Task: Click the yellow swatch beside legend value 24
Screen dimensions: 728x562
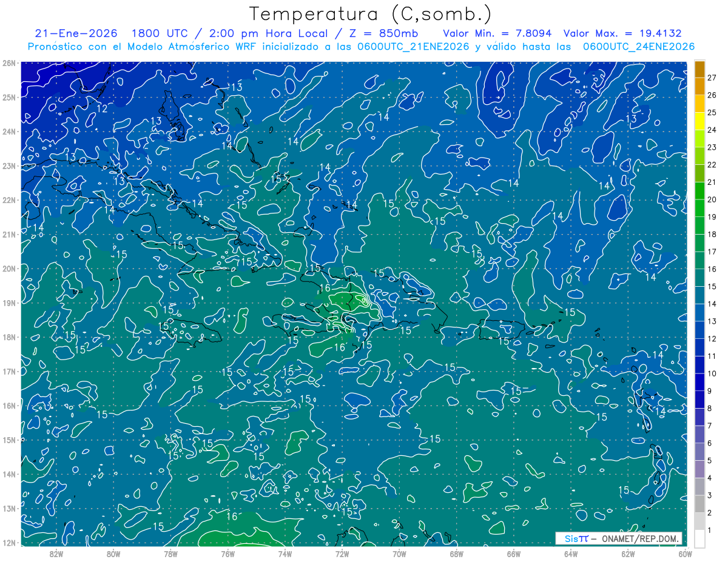Action: pos(699,121)
